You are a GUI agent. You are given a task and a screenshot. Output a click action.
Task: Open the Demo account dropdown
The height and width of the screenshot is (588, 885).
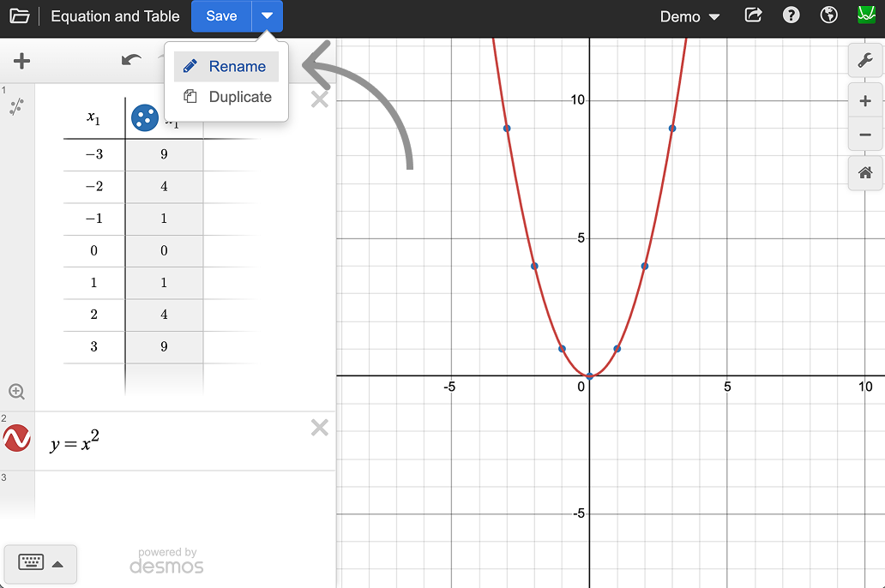pos(689,17)
